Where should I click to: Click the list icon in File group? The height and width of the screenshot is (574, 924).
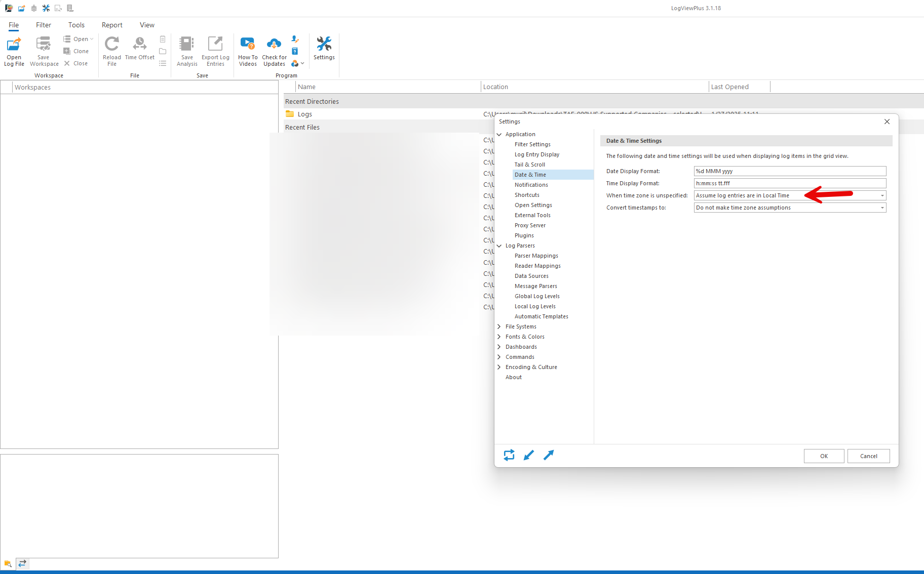(163, 63)
